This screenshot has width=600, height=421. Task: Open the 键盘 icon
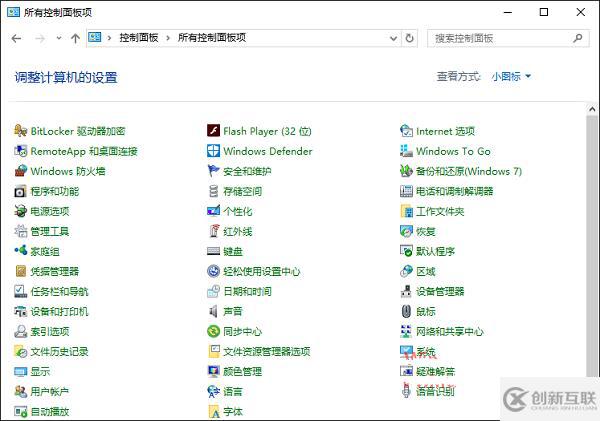[213, 251]
